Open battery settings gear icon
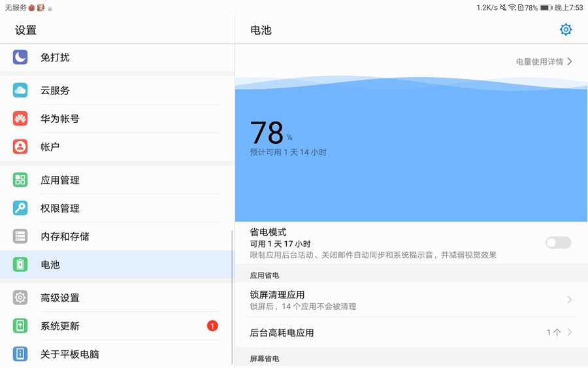Screen dimensions: 588x368 tap(566, 29)
